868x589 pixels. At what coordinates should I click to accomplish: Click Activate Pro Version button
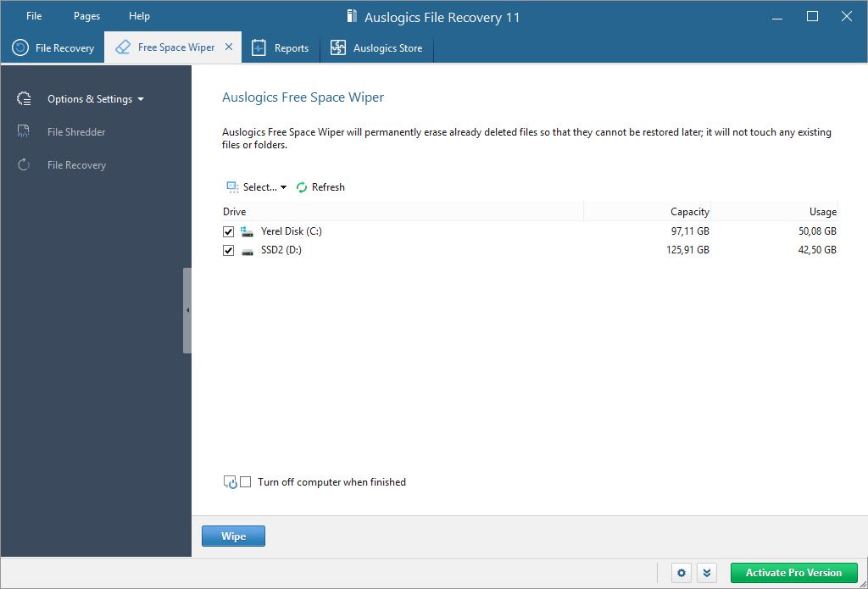pos(793,573)
